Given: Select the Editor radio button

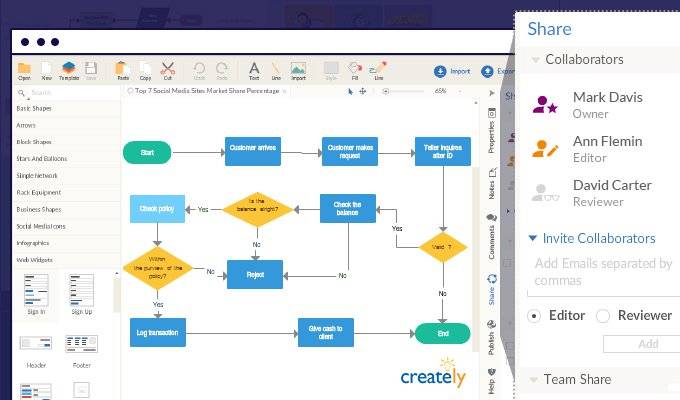Looking at the screenshot, I should pyautogui.click(x=534, y=316).
